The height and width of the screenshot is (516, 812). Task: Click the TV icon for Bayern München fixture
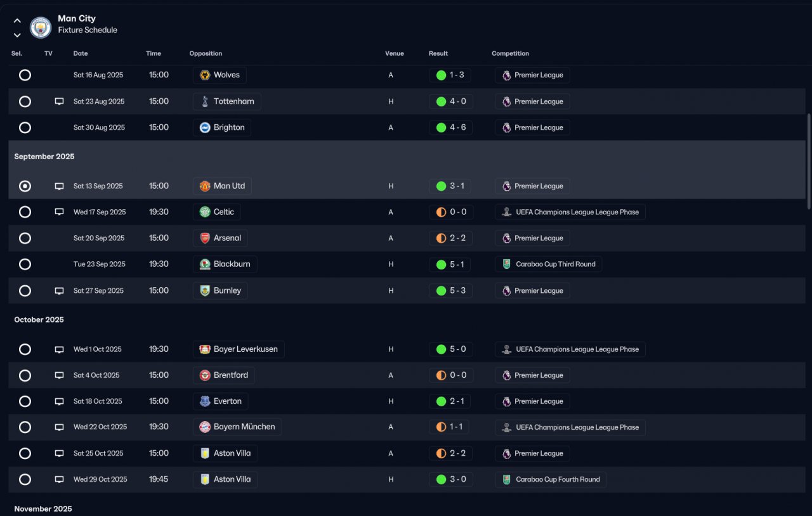tap(60, 427)
